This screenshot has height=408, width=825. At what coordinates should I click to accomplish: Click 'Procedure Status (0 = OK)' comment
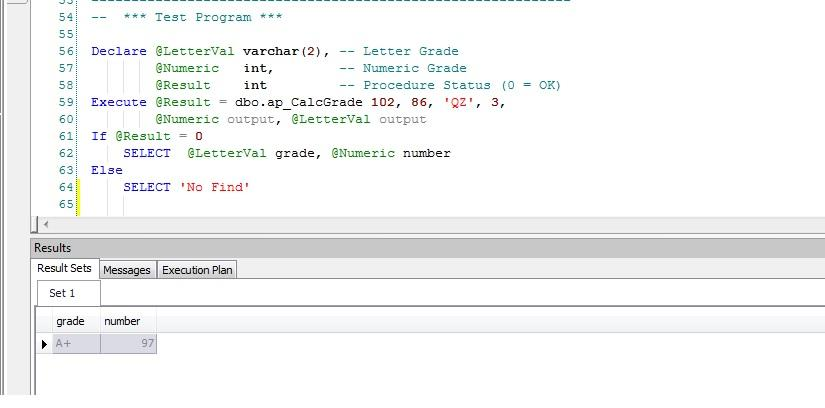[x=462, y=85]
